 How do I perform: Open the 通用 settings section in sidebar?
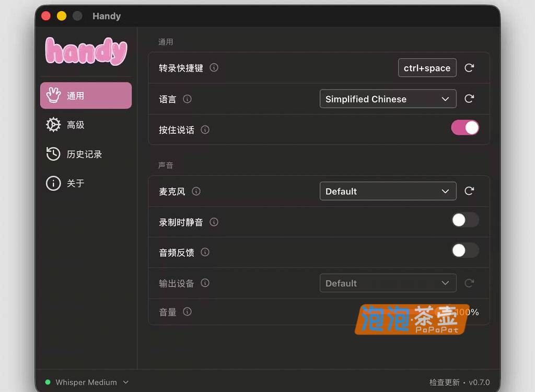(85, 95)
